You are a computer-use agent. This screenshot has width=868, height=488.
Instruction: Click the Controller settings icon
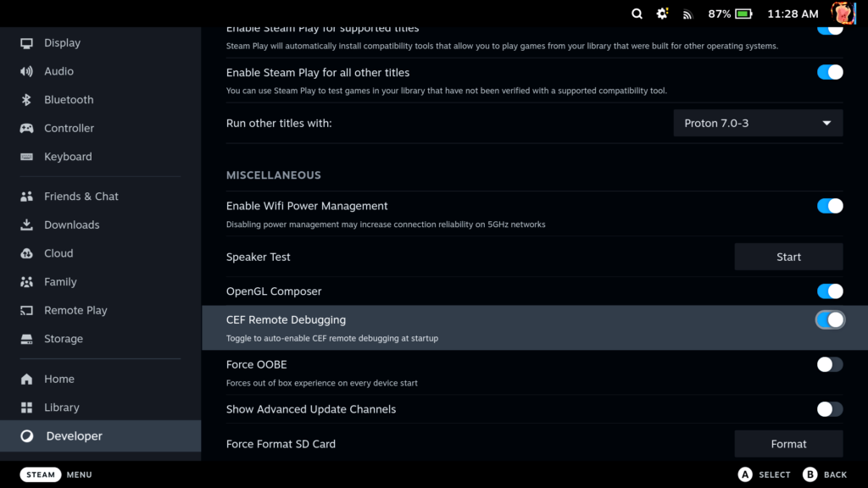69,128
